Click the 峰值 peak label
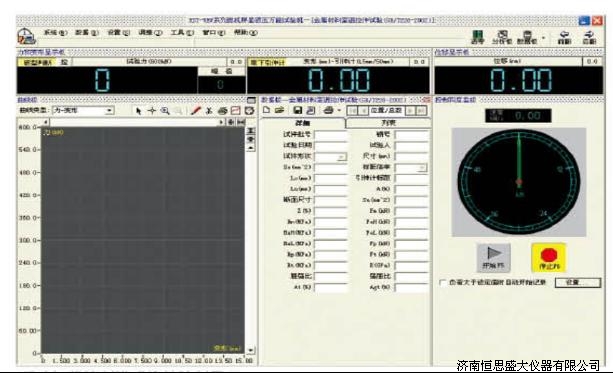This screenshot has height=373, width=613. click(x=222, y=71)
